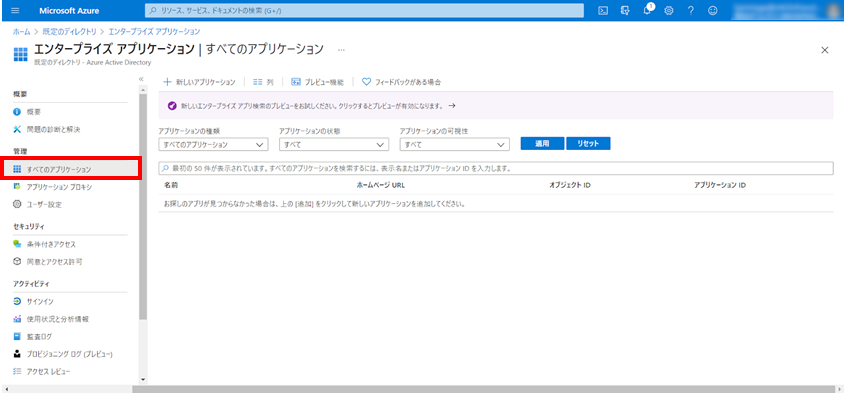Open the アプリケーションの状態 dropdown
This screenshot has width=844, height=393.
coord(334,145)
